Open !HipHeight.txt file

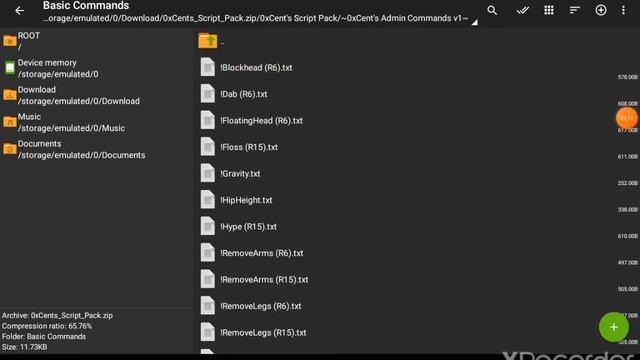416,200
